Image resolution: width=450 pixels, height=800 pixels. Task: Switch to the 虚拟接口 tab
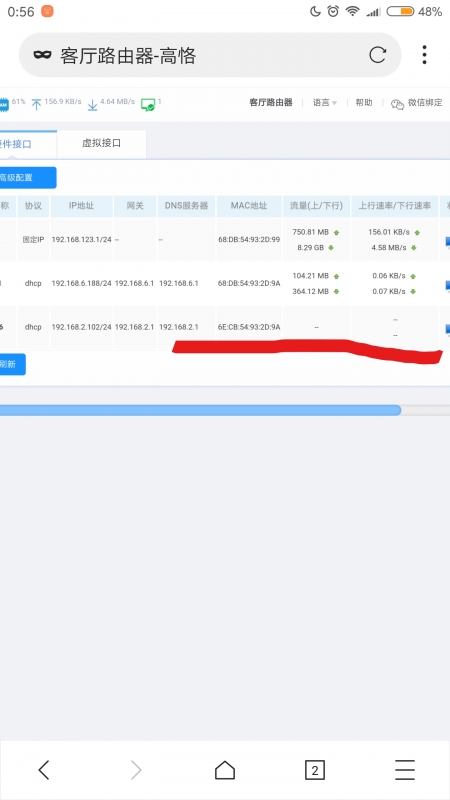102,143
